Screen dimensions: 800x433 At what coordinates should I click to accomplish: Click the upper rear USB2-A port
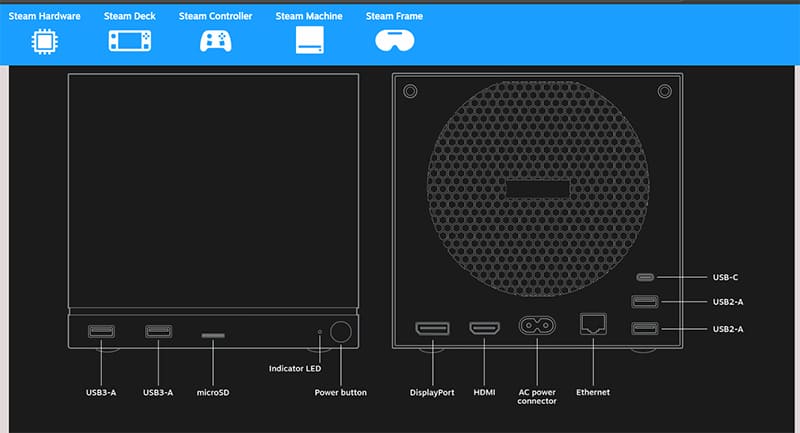[x=645, y=301]
